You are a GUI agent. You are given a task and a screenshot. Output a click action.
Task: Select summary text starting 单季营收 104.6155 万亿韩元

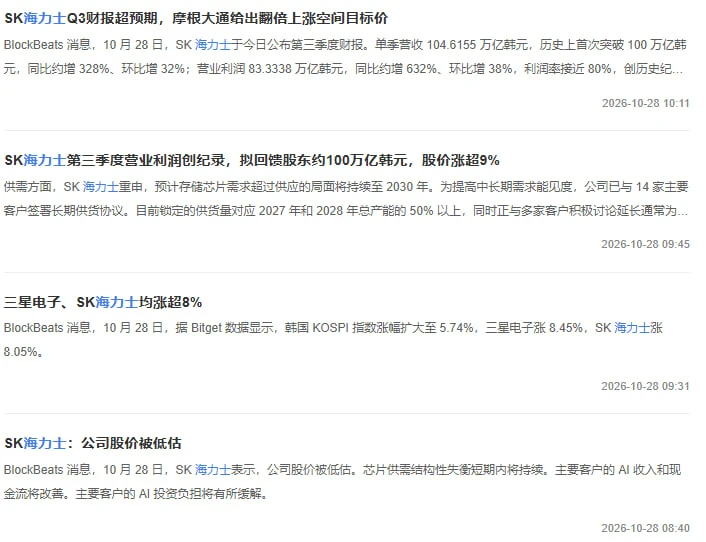coord(451,45)
